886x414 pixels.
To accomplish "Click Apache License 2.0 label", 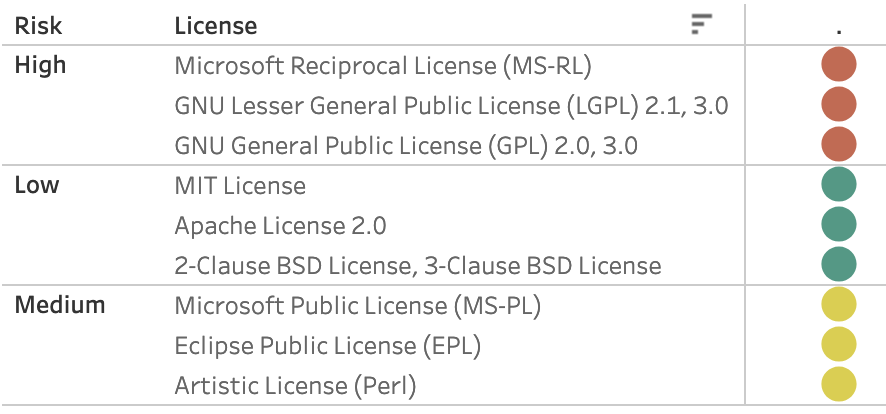I will (x=280, y=226).
